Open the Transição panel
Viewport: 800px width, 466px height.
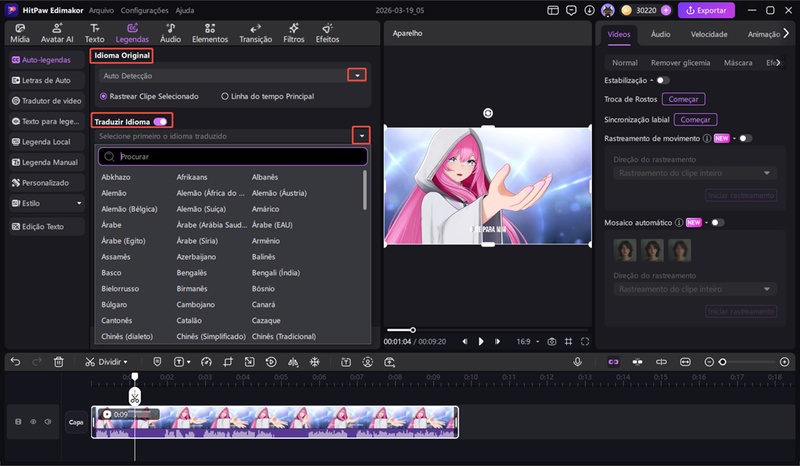[x=256, y=33]
